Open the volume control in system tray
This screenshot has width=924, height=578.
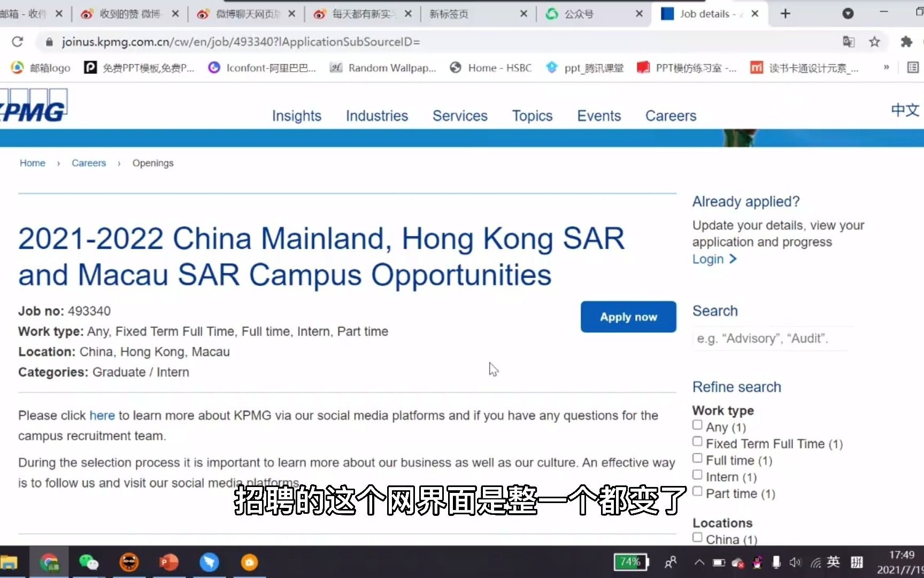pyautogui.click(x=795, y=562)
